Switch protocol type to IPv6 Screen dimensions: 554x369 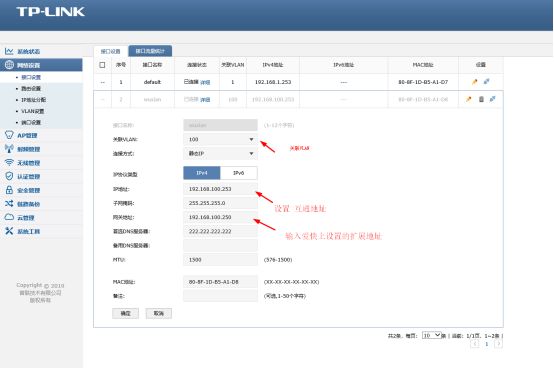pos(239,173)
